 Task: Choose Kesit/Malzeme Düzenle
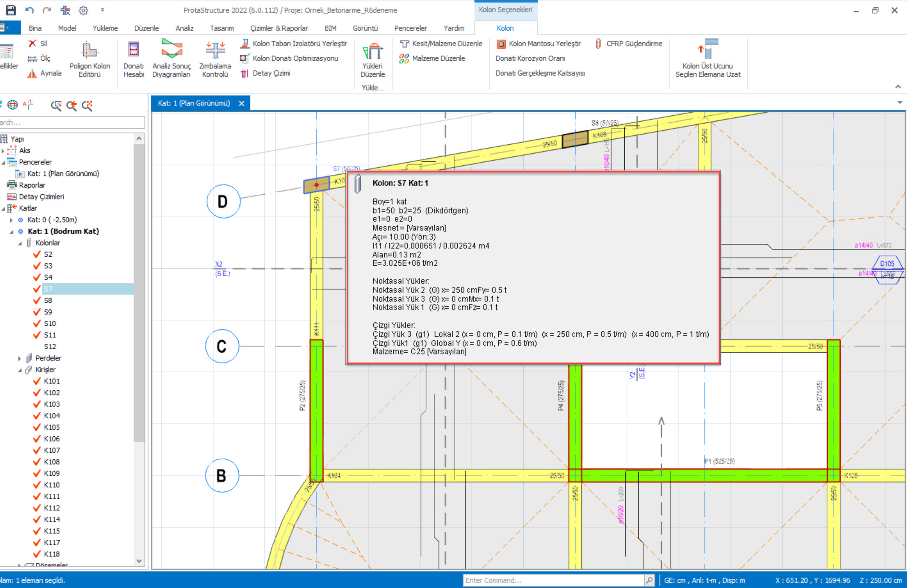pos(441,43)
